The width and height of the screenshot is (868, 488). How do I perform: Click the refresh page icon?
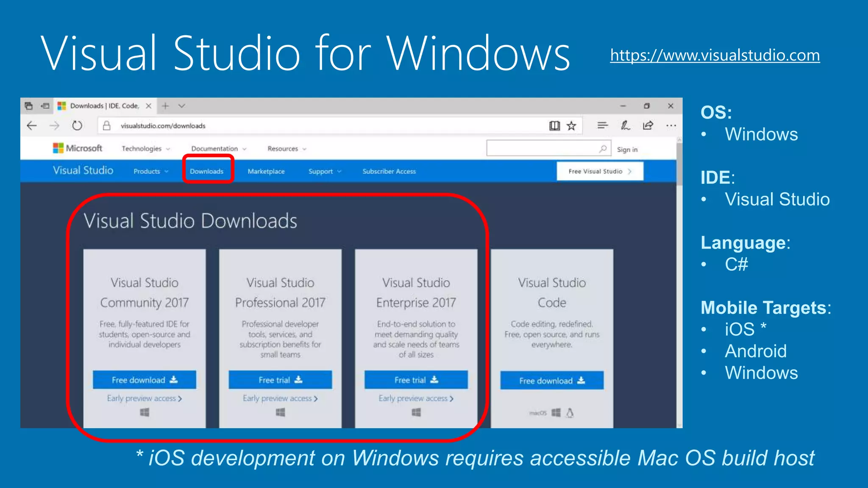pos(77,125)
